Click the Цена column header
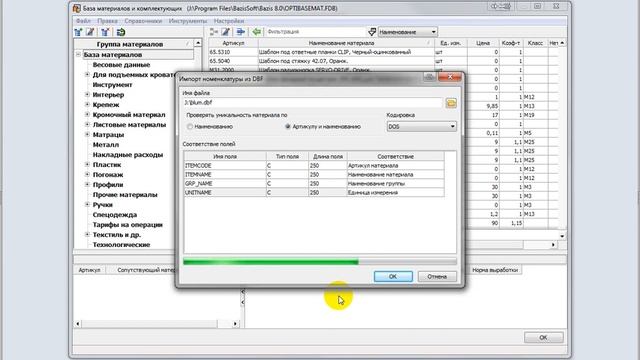Image resolution: width=640 pixels, height=360 pixels. pos(483,43)
